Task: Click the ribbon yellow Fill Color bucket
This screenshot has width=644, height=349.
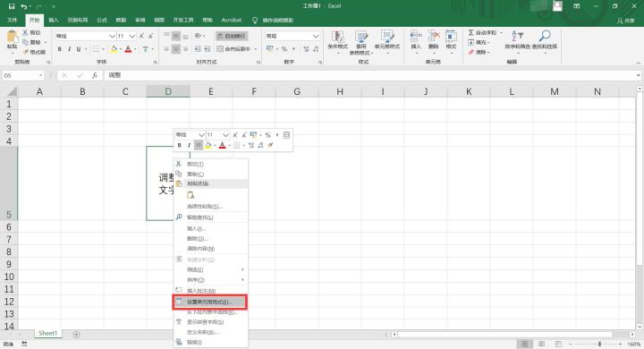Action: click(114, 49)
